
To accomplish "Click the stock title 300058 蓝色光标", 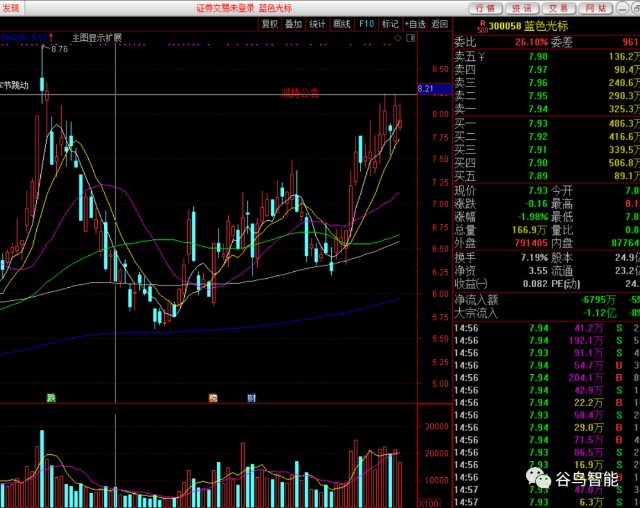I will pos(528,26).
